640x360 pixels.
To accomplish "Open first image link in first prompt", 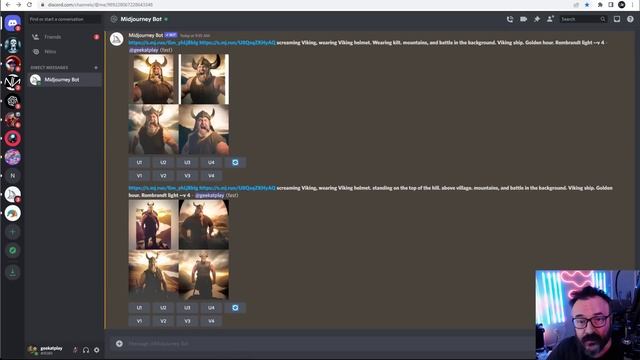I will click(x=163, y=42).
